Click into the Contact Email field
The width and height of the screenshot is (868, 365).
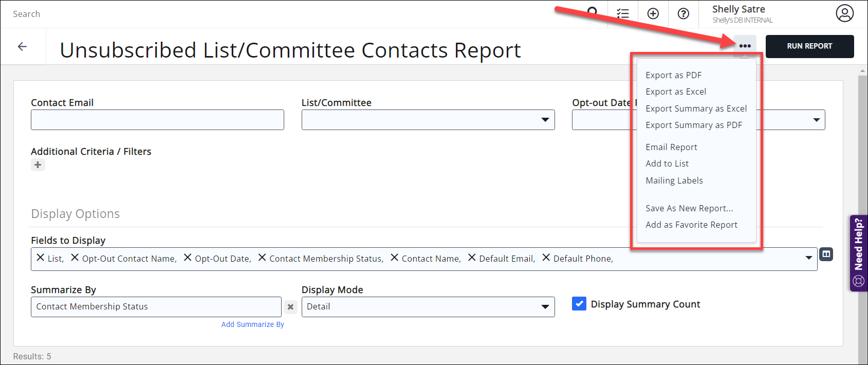[x=157, y=120]
